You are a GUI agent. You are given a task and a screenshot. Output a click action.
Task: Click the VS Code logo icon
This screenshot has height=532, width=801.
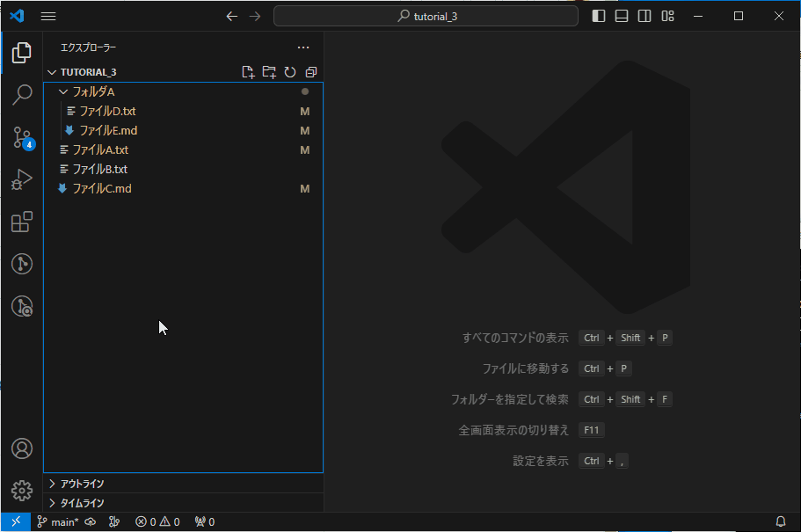click(17, 16)
